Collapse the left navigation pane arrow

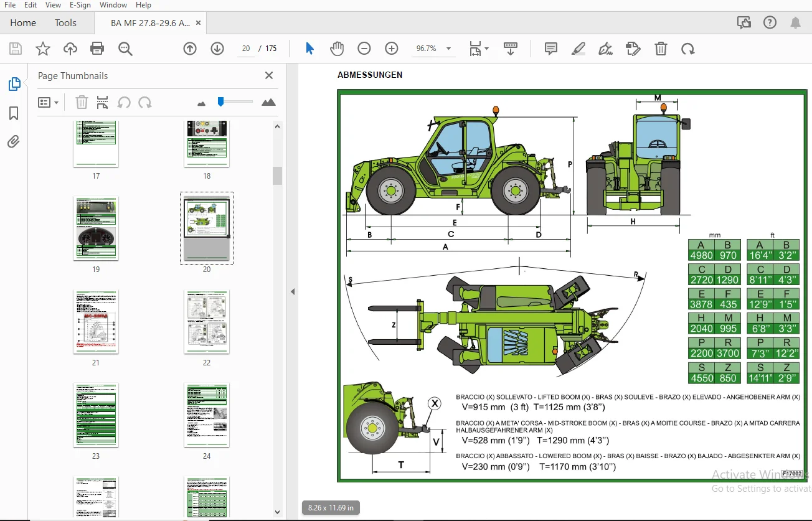292,291
